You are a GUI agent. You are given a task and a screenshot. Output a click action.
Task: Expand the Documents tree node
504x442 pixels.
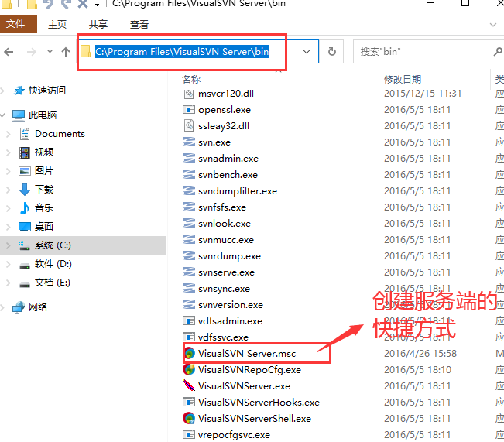tap(9, 134)
